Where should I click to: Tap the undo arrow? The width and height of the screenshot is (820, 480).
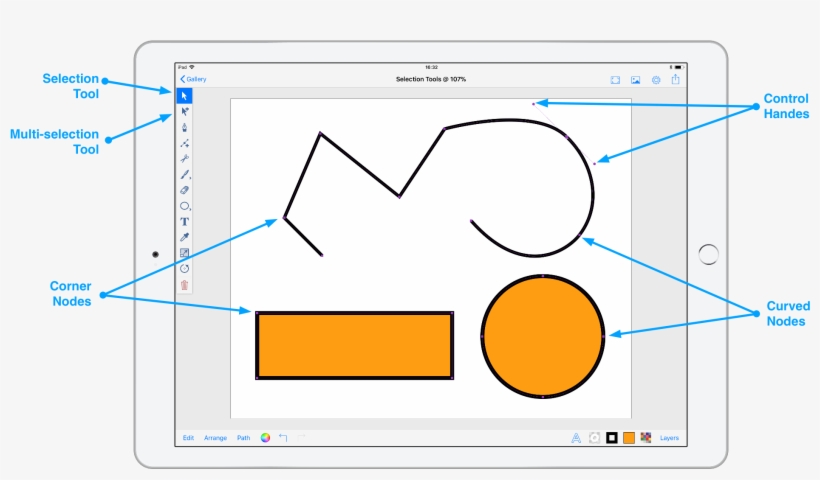(283, 437)
